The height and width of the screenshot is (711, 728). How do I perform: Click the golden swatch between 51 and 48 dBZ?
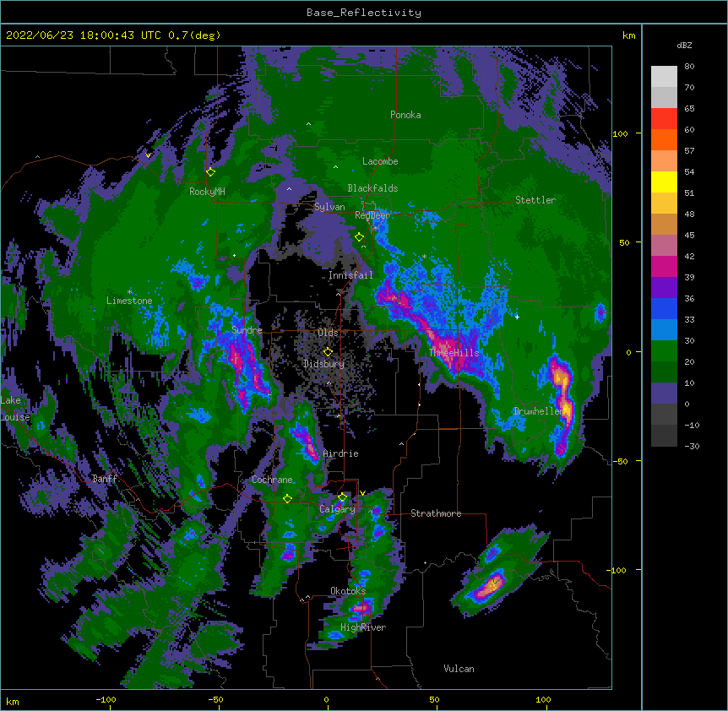coord(664,204)
